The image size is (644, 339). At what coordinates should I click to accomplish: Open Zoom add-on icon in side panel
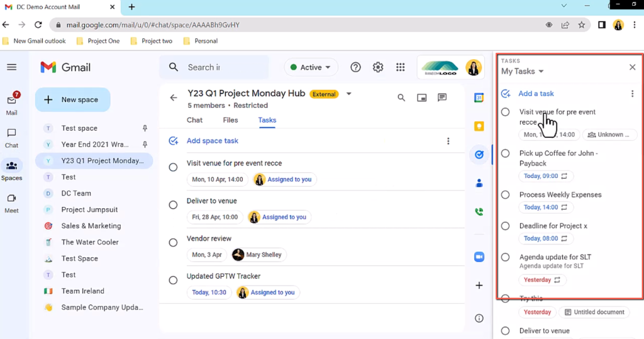tap(479, 257)
